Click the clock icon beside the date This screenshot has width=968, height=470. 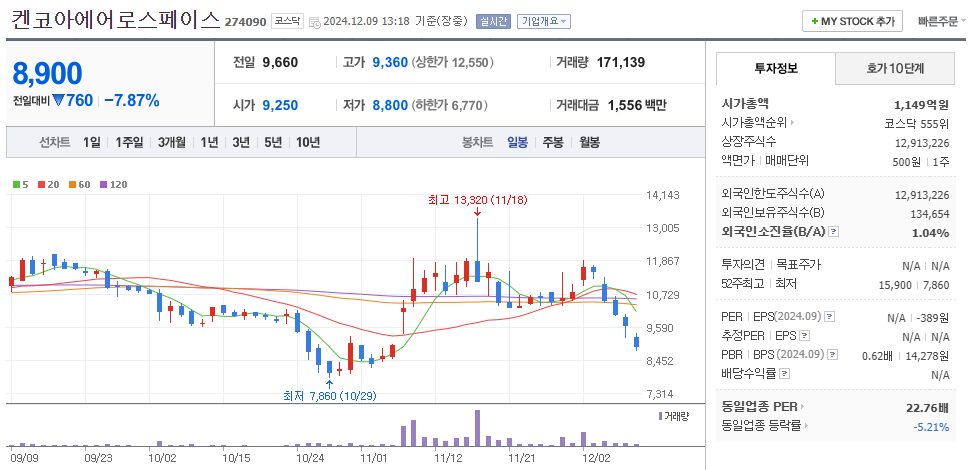[x=314, y=22]
